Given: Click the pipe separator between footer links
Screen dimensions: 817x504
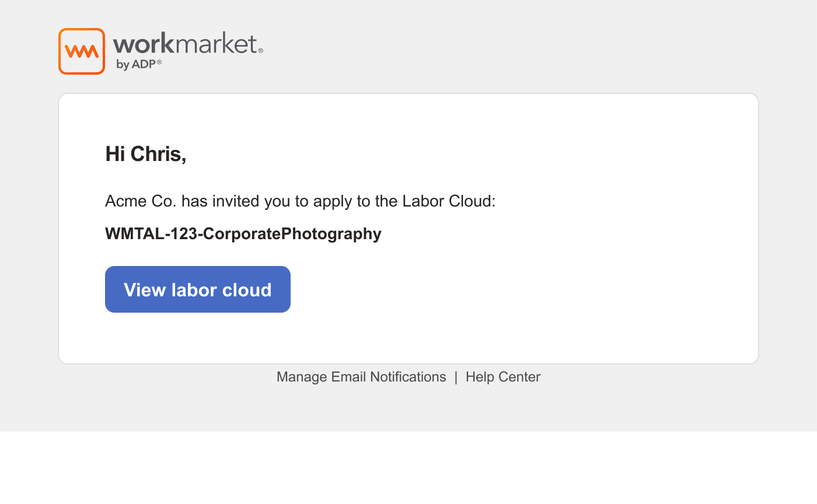Looking at the screenshot, I should click(x=456, y=377).
